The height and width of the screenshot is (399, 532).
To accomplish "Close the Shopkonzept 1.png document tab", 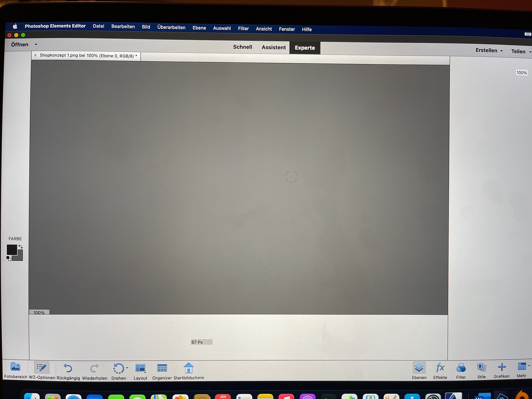I will coord(35,55).
